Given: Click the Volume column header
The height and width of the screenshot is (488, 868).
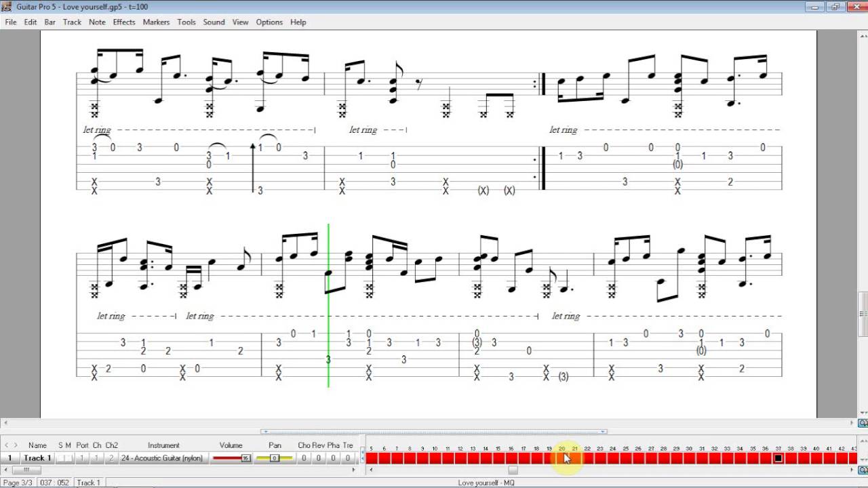Looking at the screenshot, I should 231,445.
